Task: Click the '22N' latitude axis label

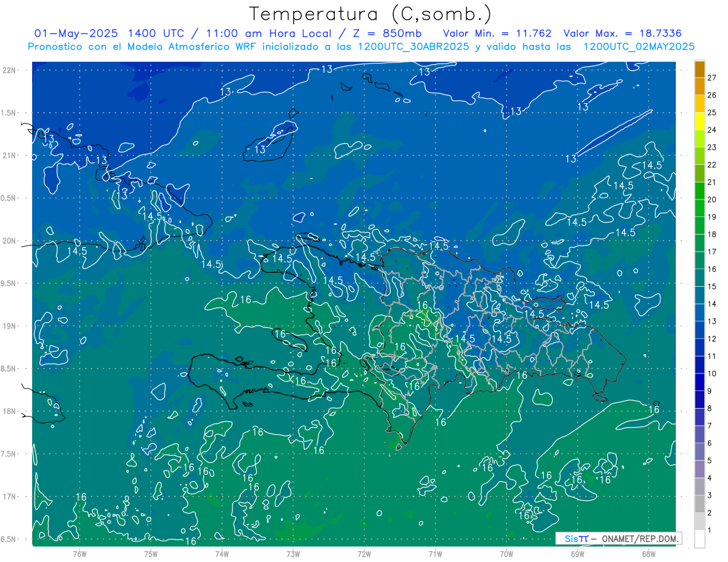Action: [x=10, y=70]
